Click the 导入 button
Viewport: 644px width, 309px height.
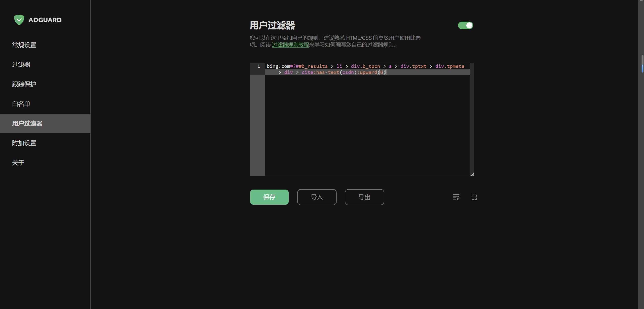tap(317, 197)
